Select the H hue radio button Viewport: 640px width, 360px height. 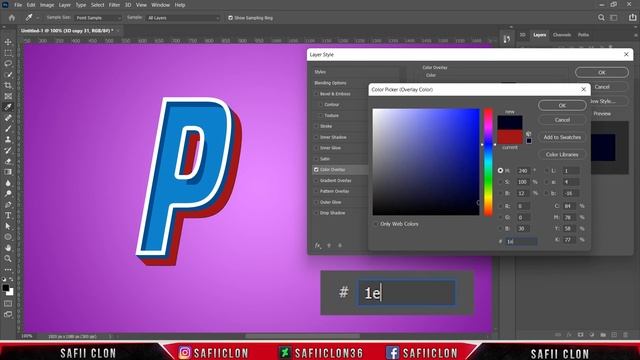point(500,171)
